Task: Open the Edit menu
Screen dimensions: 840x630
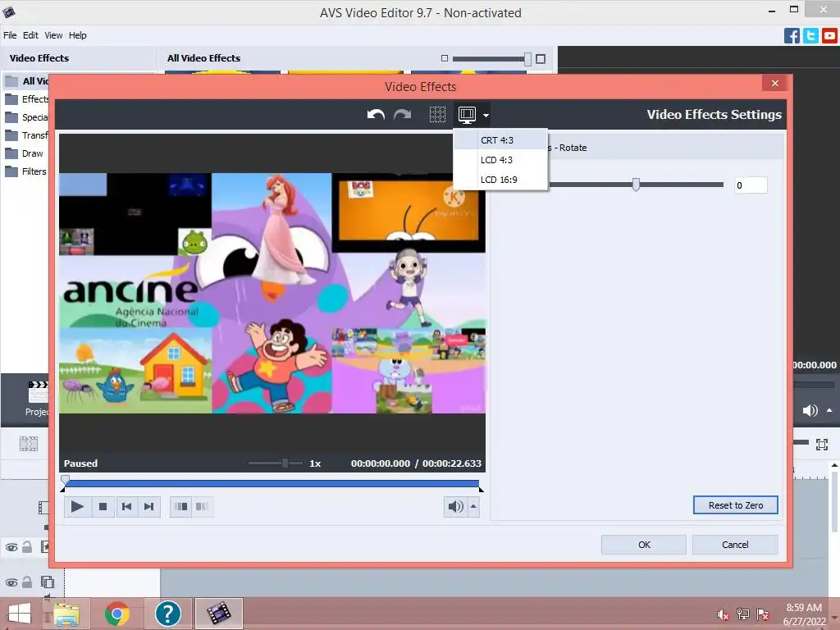Action: (30, 35)
